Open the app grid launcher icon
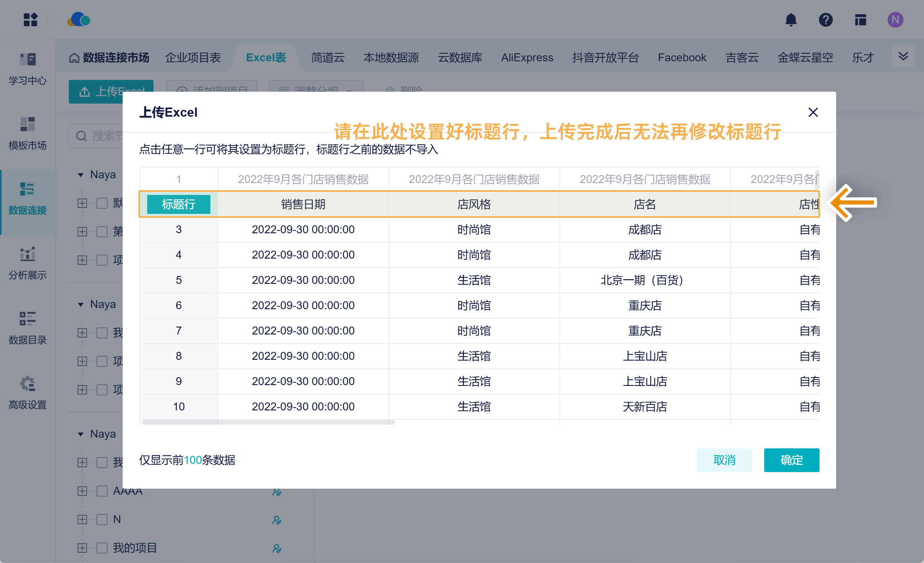Screen dimensions: 924x563 click(30, 20)
